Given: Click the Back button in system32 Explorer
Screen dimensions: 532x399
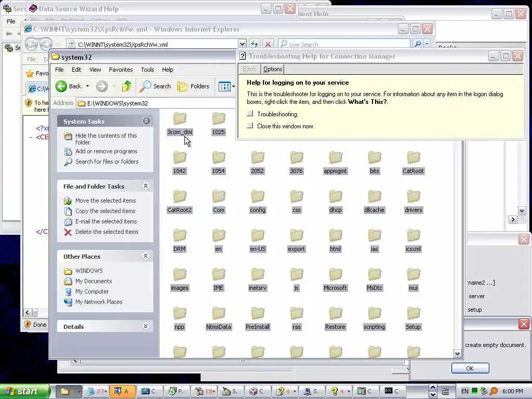Looking at the screenshot, I should (x=69, y=86).
